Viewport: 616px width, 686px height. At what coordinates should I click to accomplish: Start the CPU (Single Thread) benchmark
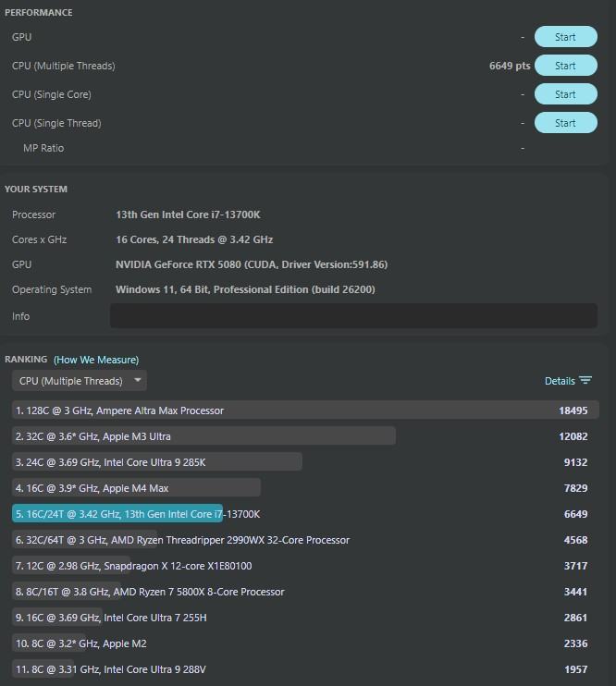pyautogui.click(x=566, y=123)
